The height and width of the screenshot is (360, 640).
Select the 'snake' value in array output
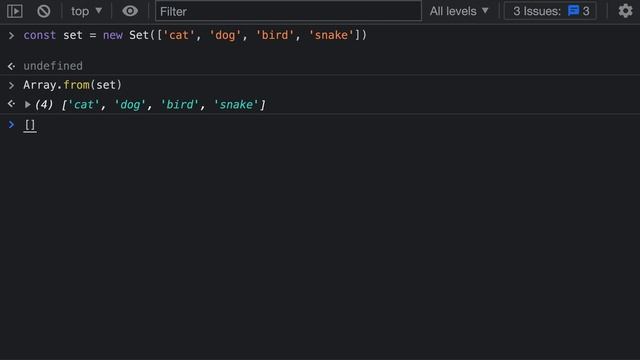click(x=236, y=105)
